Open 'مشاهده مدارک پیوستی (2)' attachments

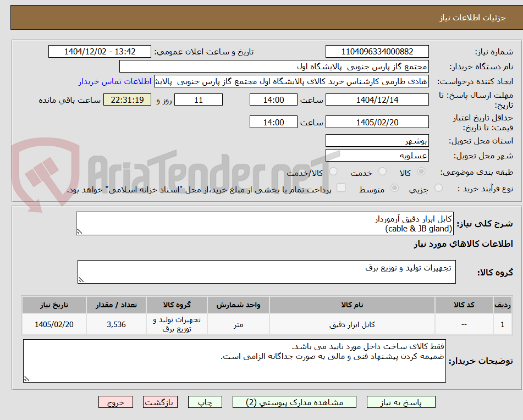click(x=294, y=402)
